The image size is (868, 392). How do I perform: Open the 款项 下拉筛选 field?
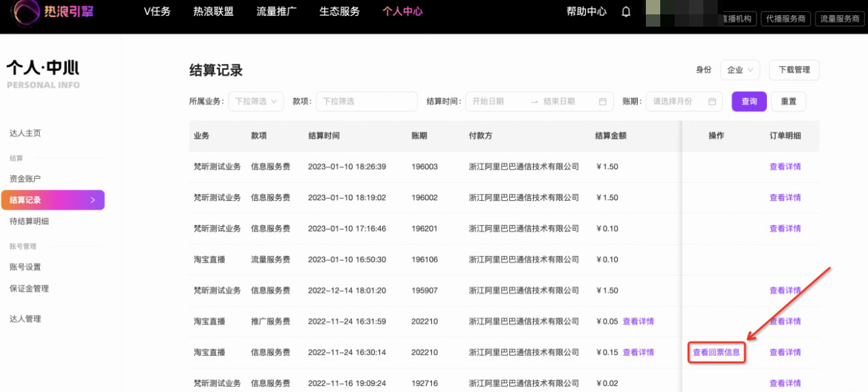(x=366, y=102)
